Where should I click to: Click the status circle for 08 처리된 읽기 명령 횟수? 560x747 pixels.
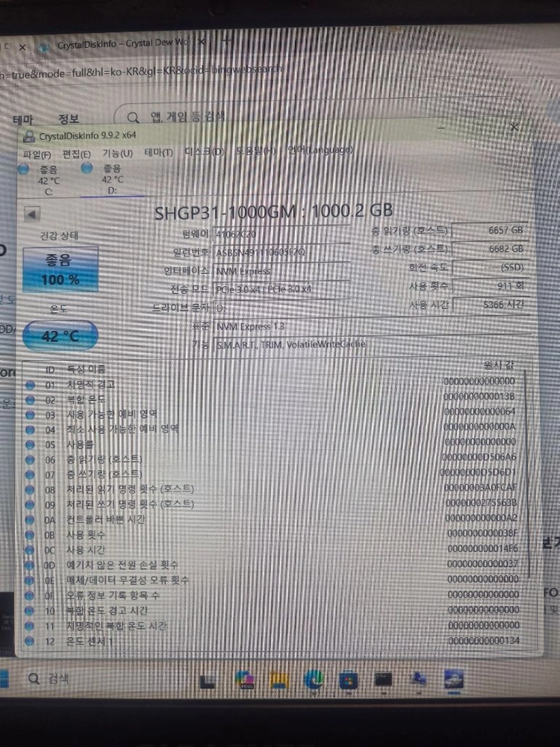[x=30, y=490]
